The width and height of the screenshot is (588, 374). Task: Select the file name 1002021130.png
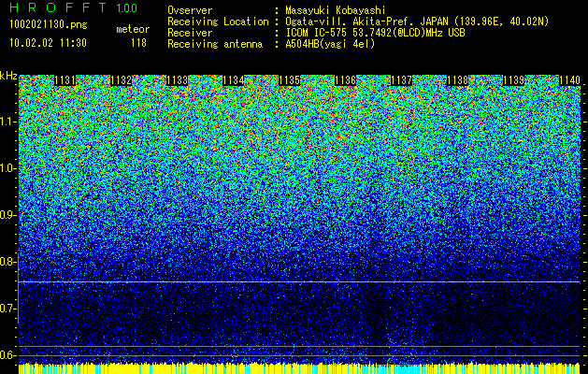pyautogui.click(x=49, y=25)
